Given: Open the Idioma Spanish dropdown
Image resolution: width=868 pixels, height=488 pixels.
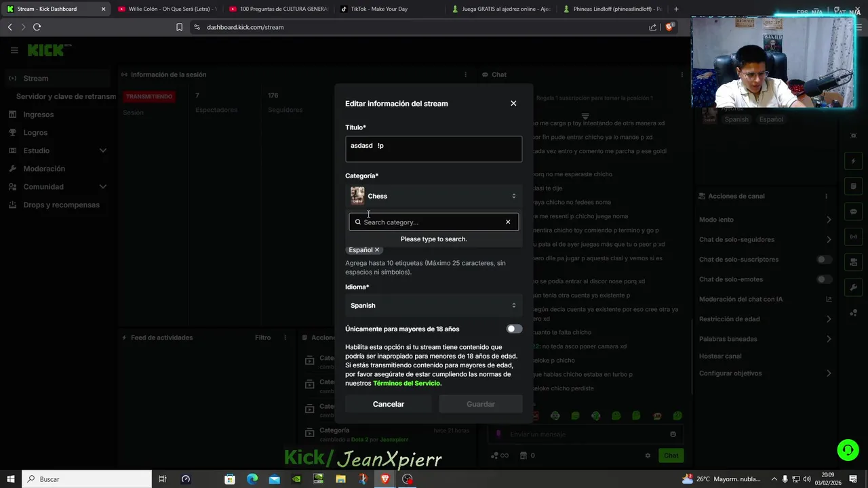Looking at the screenshot, I should (433, 306).
